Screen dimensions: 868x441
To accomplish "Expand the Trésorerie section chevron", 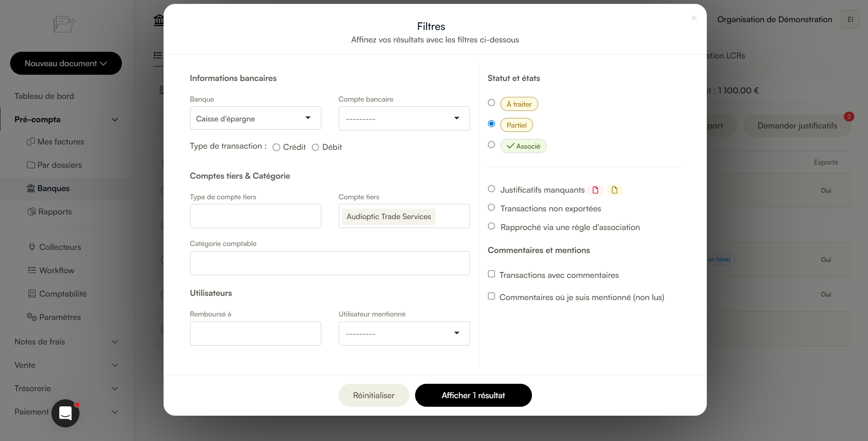I will click(x=115, y=388).
